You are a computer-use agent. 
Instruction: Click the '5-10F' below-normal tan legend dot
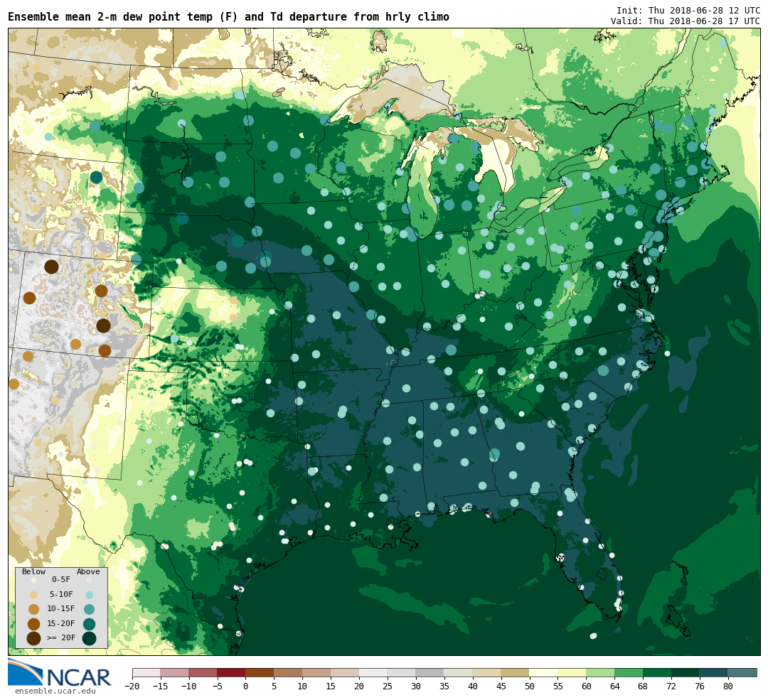click(x=33, y=595)
